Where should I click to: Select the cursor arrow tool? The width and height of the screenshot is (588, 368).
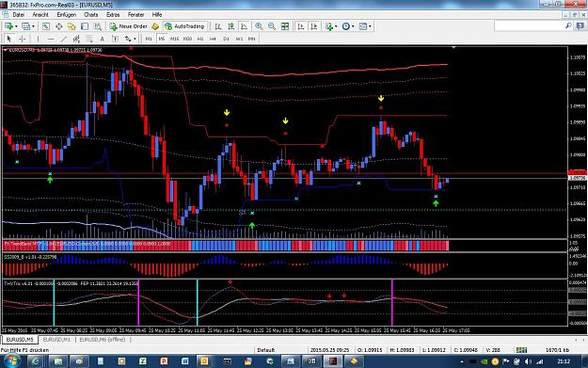pyautogui.click(x=9, y=39)
